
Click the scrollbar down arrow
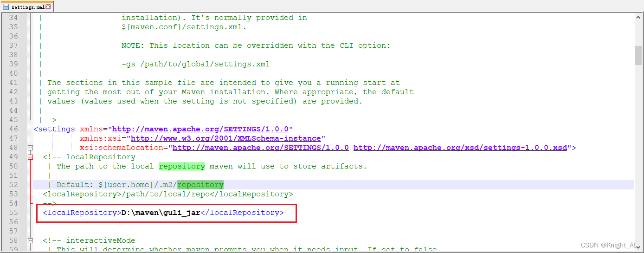coord(638,248)
